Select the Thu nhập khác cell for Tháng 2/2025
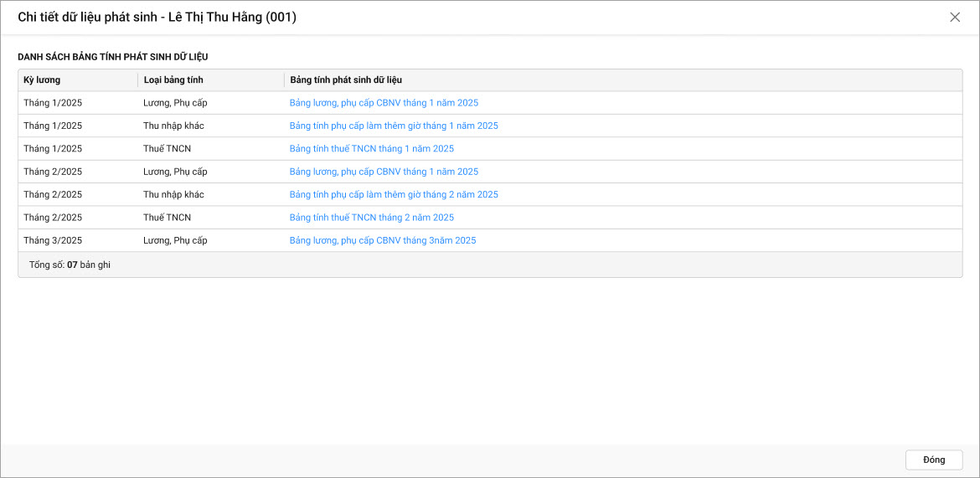The image size is (980, 478). tap(173, 194)
